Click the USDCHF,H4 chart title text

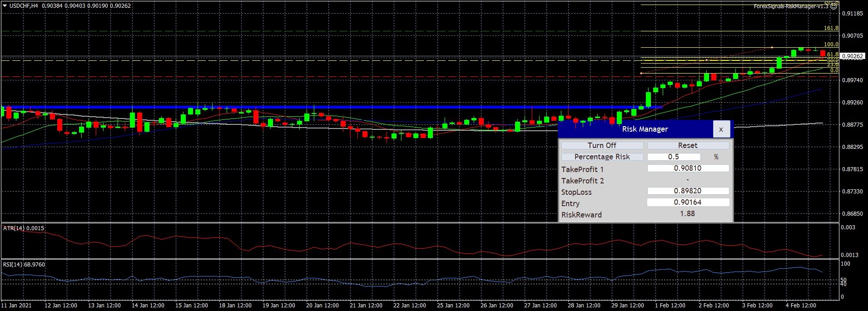[24, 6]
